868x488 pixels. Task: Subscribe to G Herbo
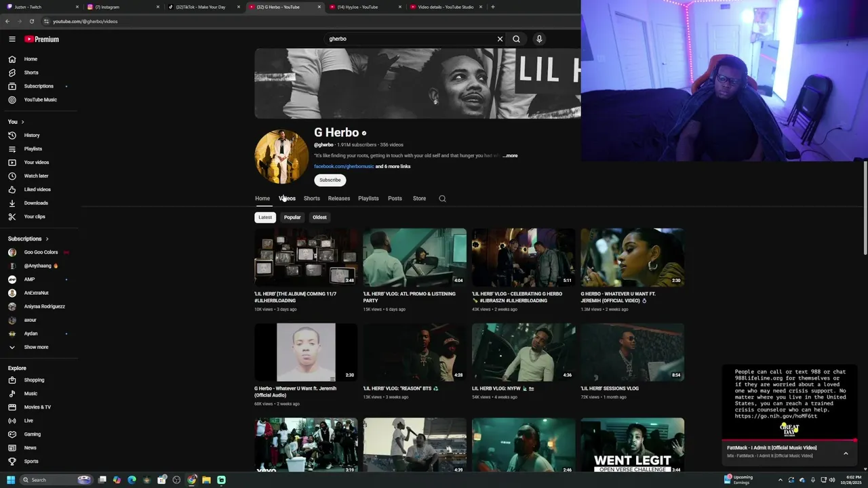pyautogui.click(x=330, y=180)
